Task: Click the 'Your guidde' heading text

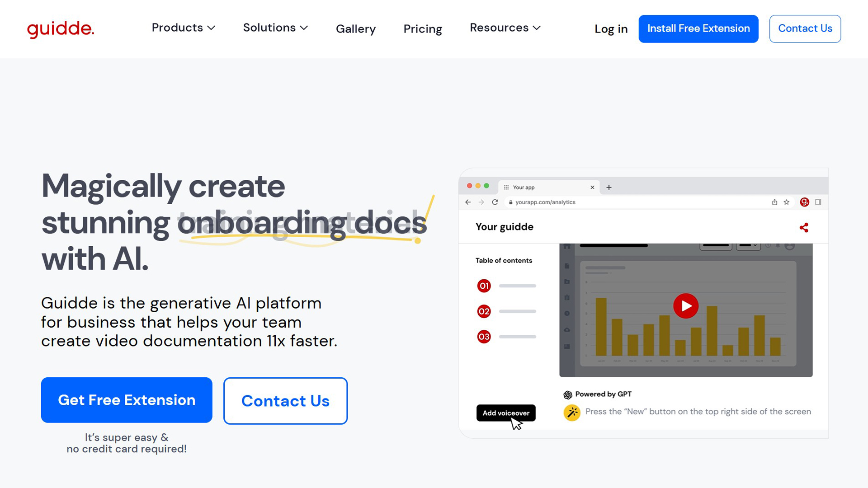Action: pyautogui.click(x=504, y=227)
